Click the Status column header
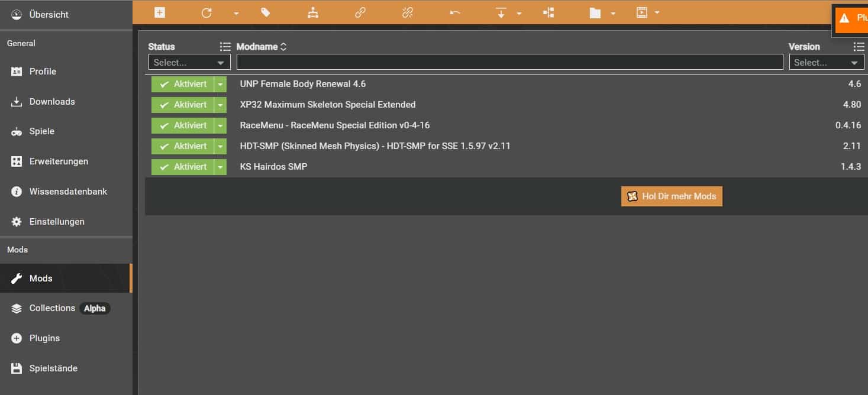Screen dimensions: 868x395 point(162,47)
